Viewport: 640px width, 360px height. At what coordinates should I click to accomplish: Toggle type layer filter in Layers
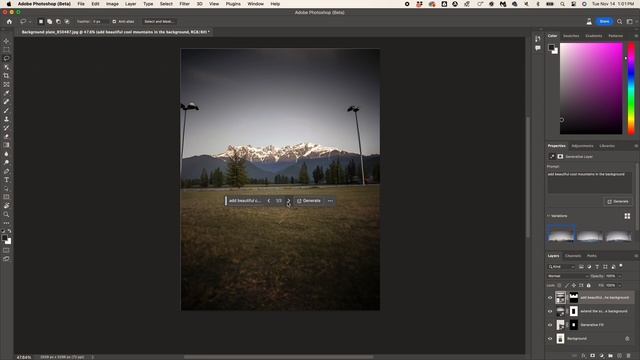point(597,267)
